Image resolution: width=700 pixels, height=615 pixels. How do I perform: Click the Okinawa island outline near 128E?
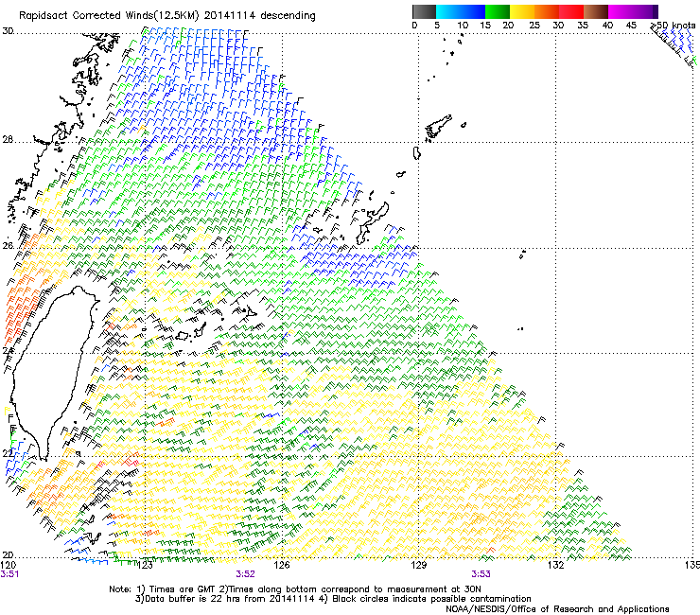point(373,223)
